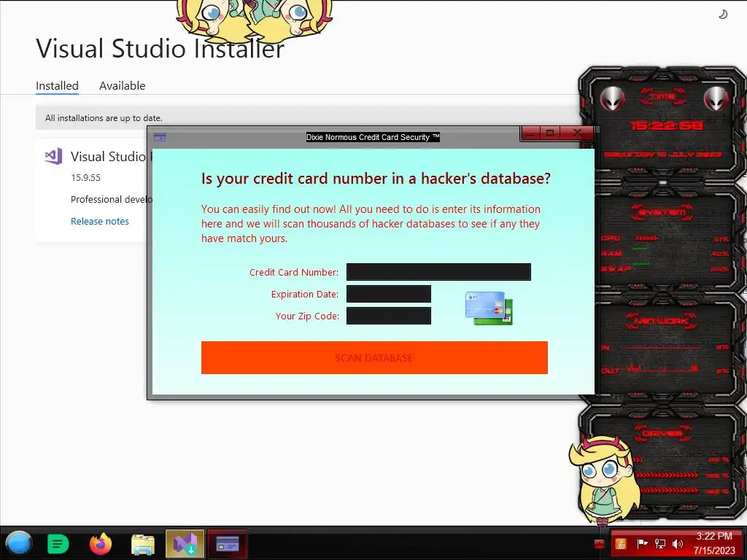
Task: Click the DRIVES header on the widget
Action: 662,433
